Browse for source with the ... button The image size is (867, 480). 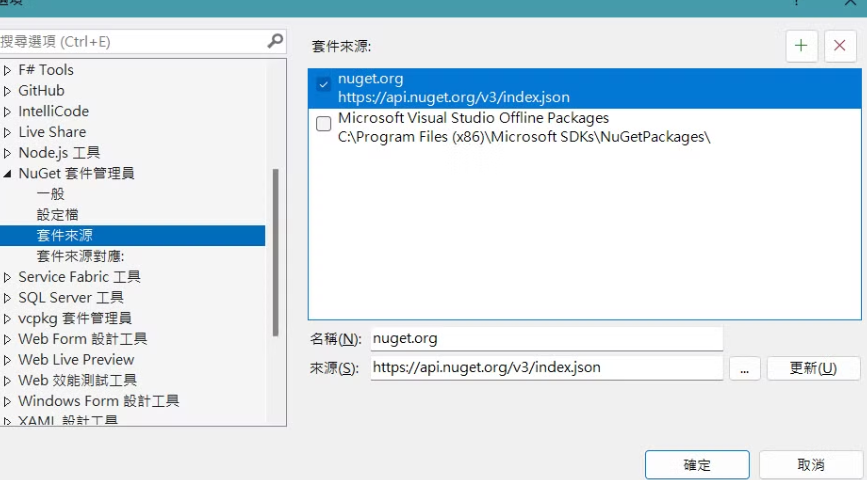click(745, 368)
